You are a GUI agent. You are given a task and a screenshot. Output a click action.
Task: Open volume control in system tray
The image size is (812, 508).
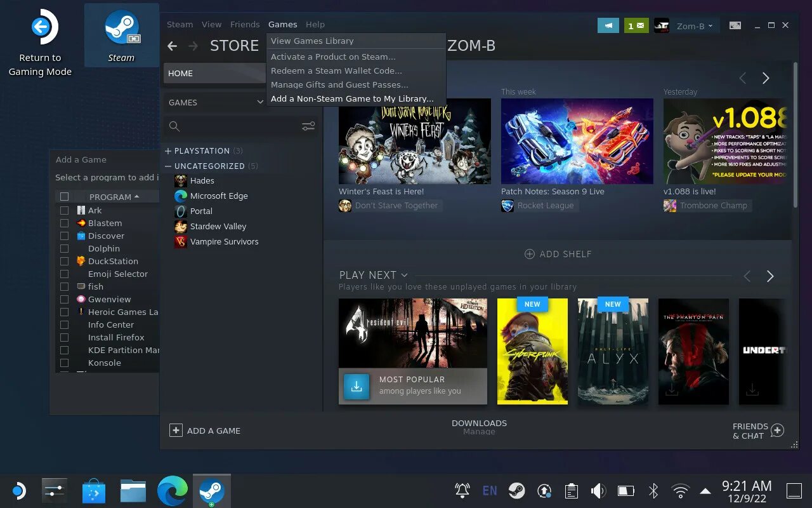click(x=598, y=491)
